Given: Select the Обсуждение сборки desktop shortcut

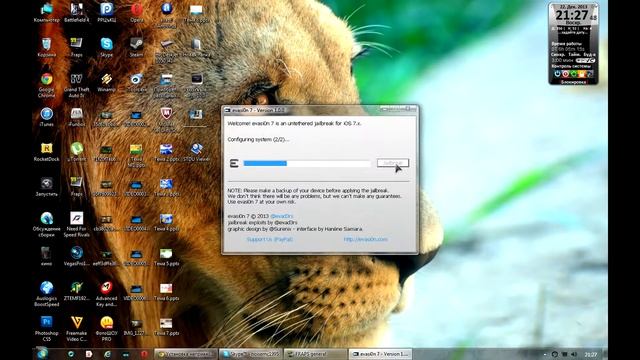Looking at the screenshot, I should coord(47,224).
